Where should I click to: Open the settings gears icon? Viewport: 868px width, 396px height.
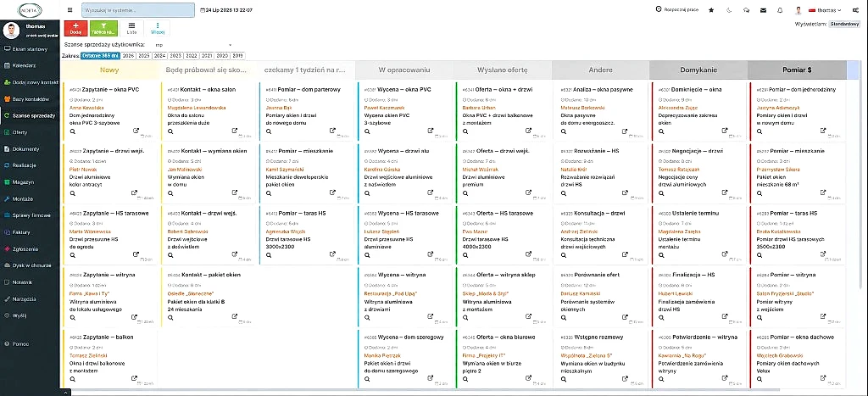tap(856, 10)
